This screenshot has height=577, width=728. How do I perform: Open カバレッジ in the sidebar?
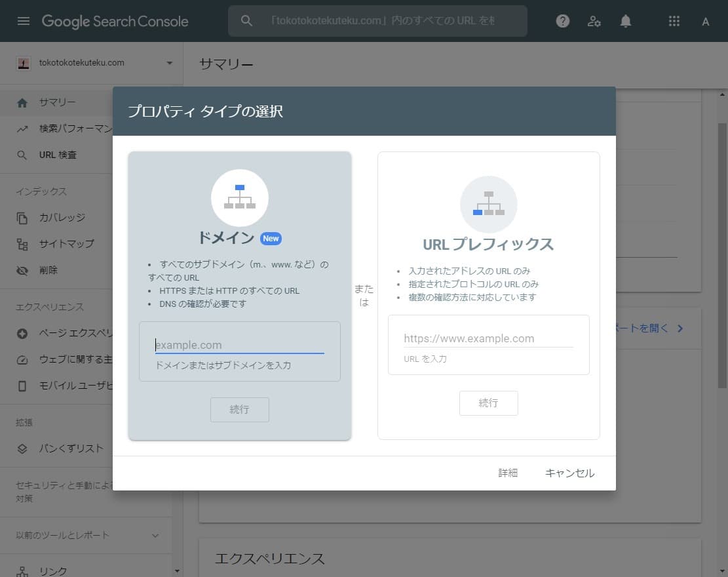coord(56,218)
